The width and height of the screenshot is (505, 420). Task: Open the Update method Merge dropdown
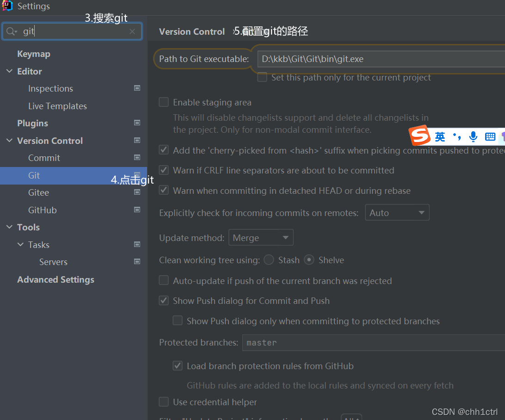pyautogui.click(x=261, y=238)
